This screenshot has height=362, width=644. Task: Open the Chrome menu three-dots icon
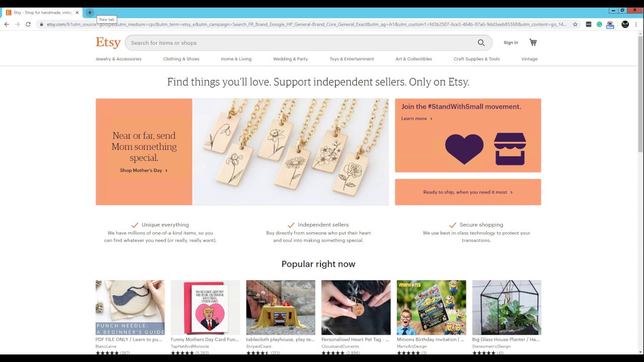click(x=637, y=24)
